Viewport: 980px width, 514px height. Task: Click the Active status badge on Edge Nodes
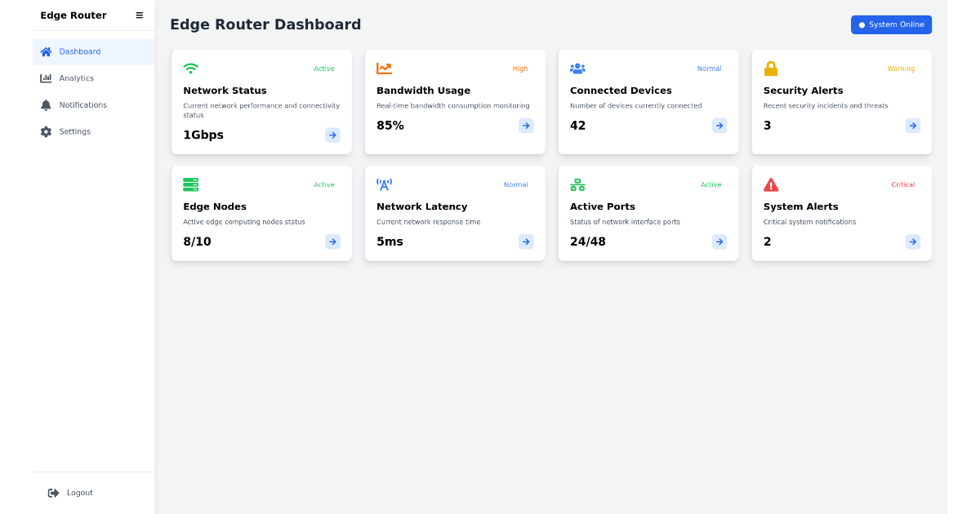(324, 184)
